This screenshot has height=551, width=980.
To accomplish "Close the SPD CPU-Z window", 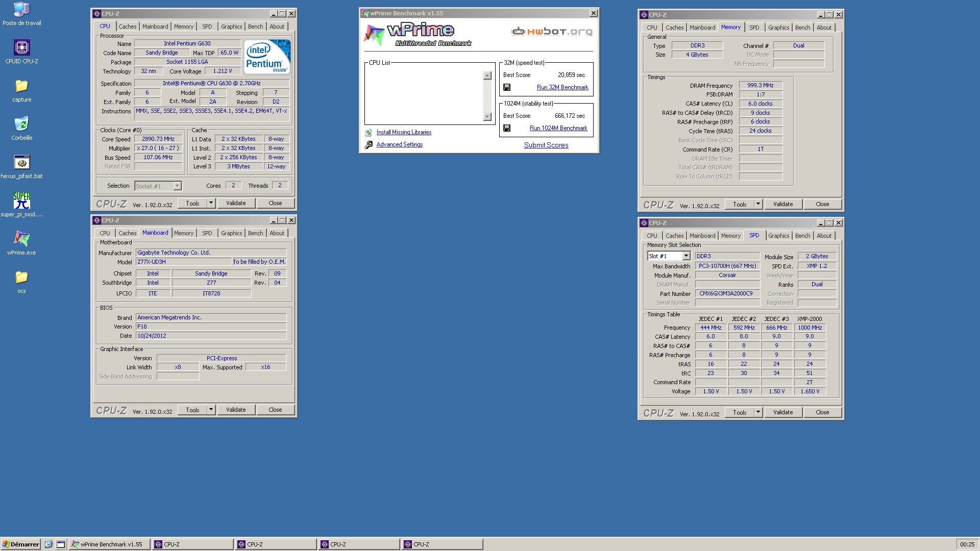I will point(838,223).
